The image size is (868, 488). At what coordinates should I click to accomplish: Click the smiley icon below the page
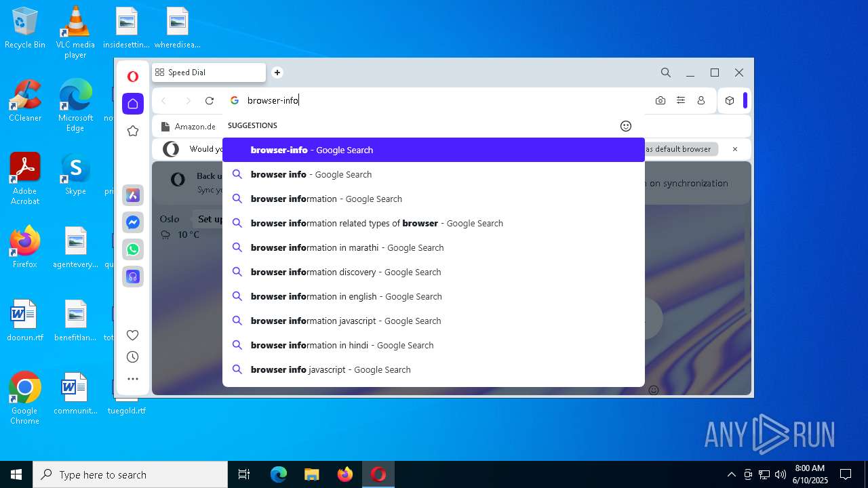point(654,390)
